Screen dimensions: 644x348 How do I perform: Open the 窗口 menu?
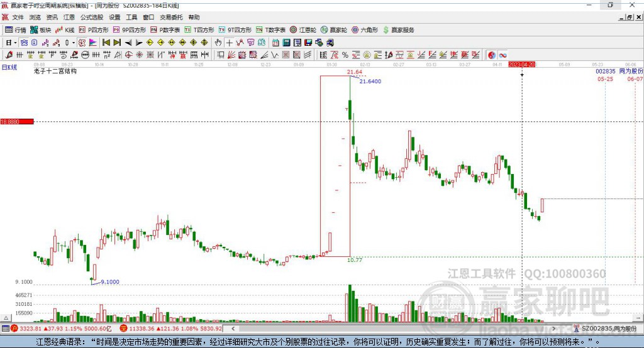pos(148,17)
